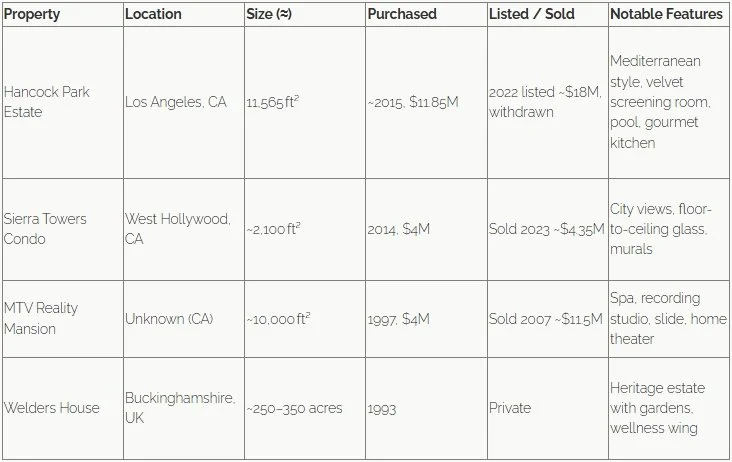Click the Sold 2023 ~$4.35M cell
This screenshot has width=732, height=462.
point(548,229)
